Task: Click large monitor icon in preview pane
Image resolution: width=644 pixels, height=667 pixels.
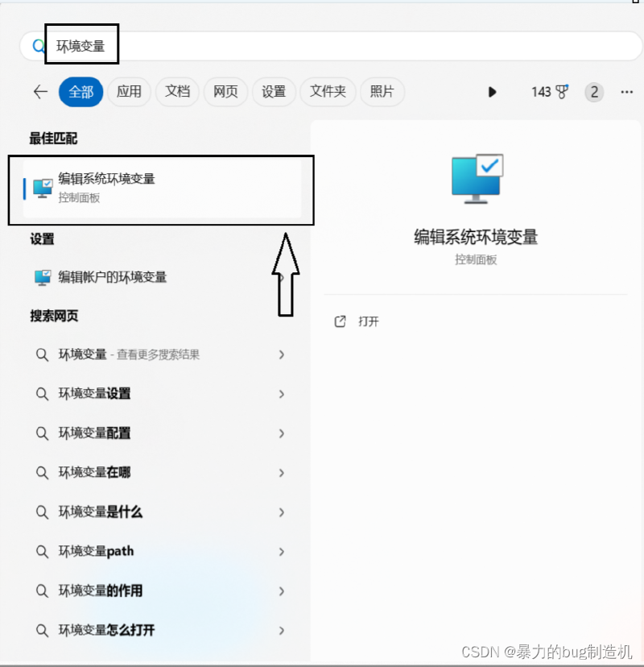Action: [477, 179]
